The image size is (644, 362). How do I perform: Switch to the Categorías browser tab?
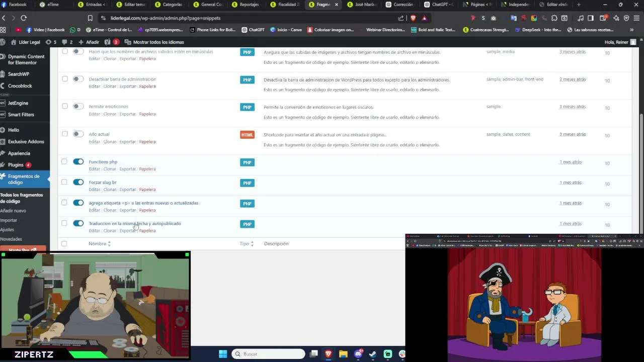pyautogui.click(x=169, y=5)
